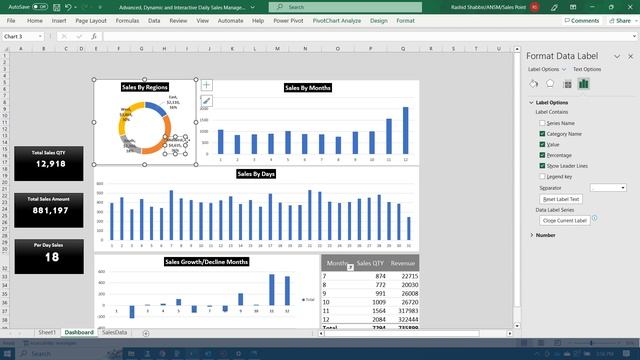The width and height of the screenshot is (640, 360).
Task: Click the Windows Start button
Action: click(x=7, y=353)
